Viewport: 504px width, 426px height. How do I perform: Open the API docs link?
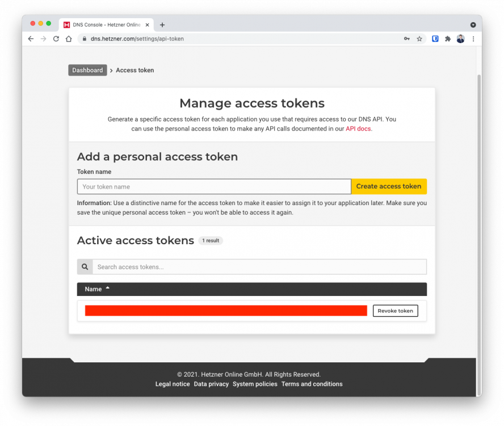(358, 129)
